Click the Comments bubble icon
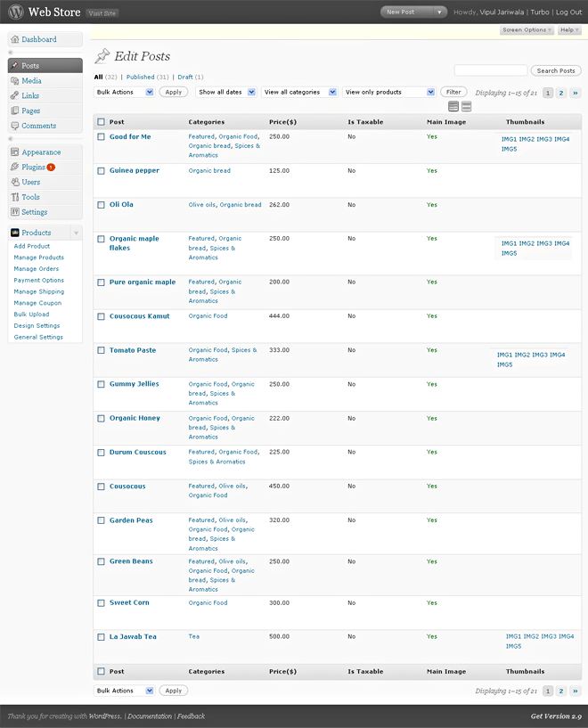 point(15,126)
